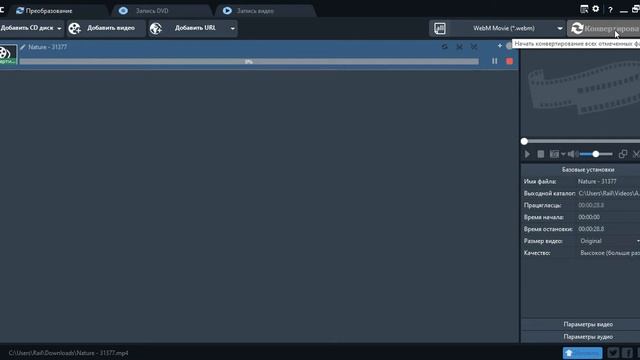
Task: Click the pencil rename icon beside Nature - 31377
Action: [23, 47]
